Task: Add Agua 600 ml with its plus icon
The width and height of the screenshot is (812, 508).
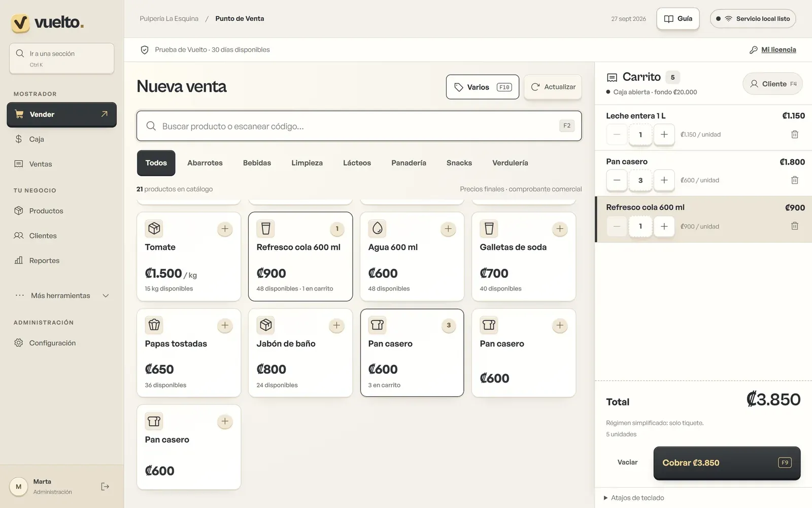Action: 448,229
